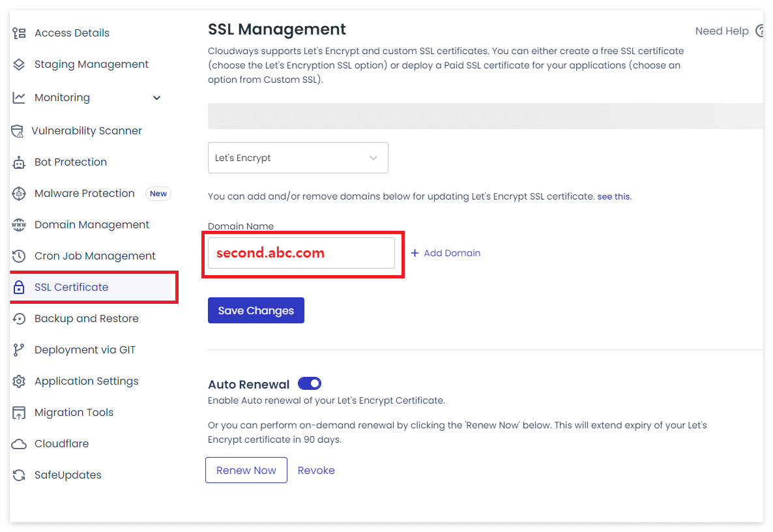Click the SSL Certificate padlock icon
Image resolution: width=773 pixels, height=532 pixels.
pyautogui.click(x=19, y=287)
